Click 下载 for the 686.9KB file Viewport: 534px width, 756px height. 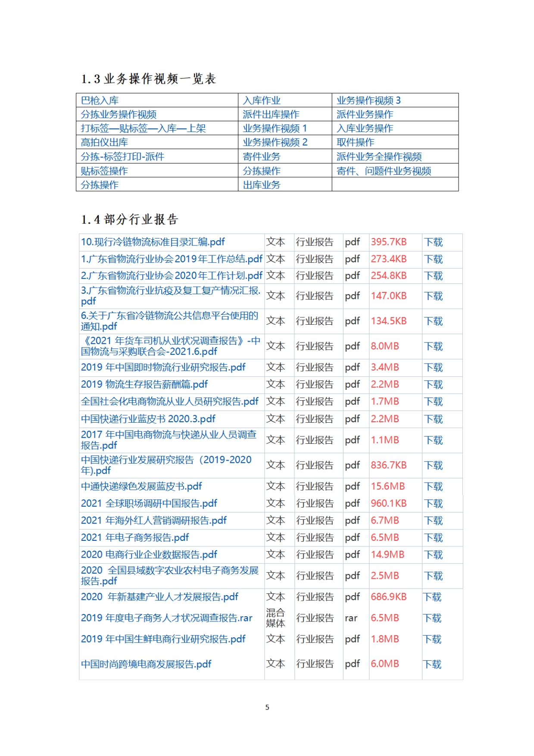(x=432, y=596)
